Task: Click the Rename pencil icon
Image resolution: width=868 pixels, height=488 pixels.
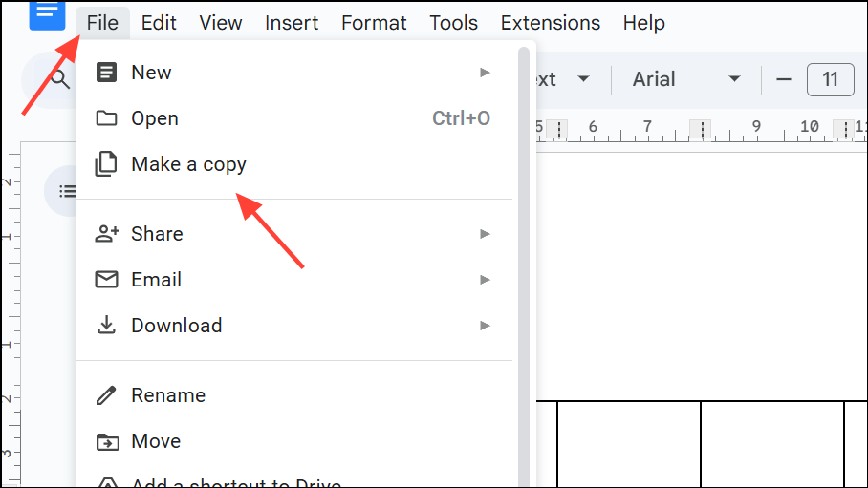Action: click(106, 395)
